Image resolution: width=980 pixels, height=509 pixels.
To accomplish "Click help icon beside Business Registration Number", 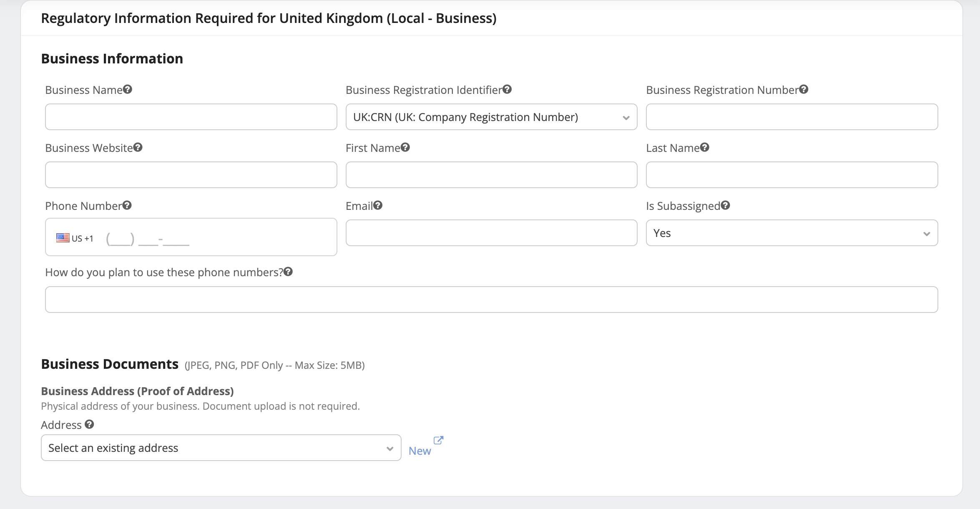I will point(804,89).
